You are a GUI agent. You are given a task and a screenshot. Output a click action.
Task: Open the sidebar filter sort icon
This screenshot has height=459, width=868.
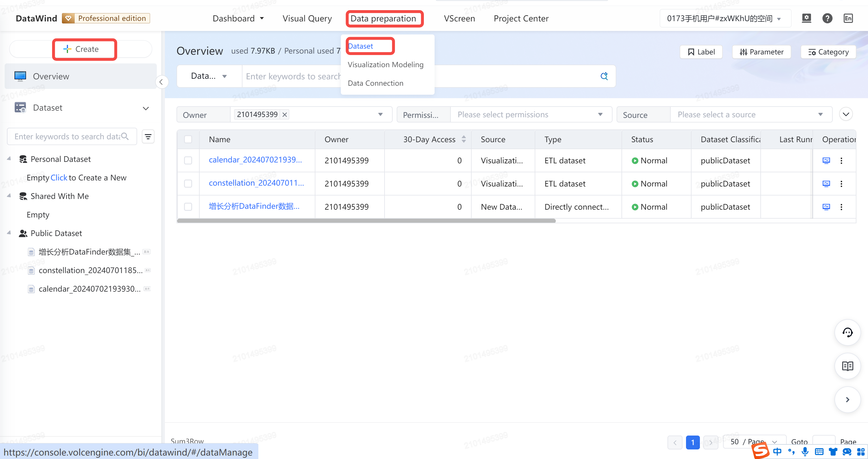coord(148,137)
